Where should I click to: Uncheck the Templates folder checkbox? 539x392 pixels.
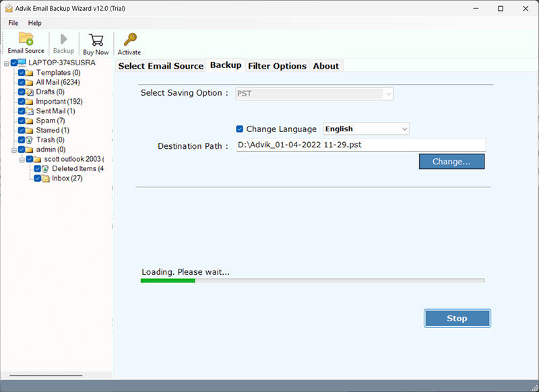pos(22,73)
